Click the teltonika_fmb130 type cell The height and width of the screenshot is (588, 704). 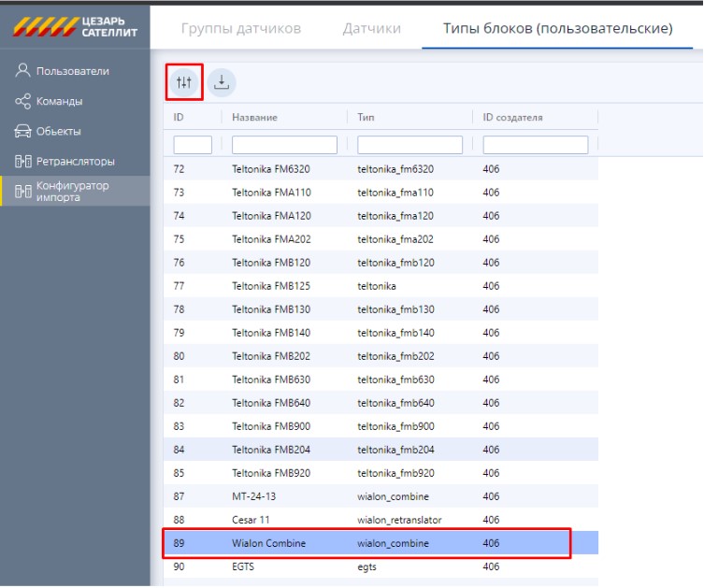click(395, 309)
